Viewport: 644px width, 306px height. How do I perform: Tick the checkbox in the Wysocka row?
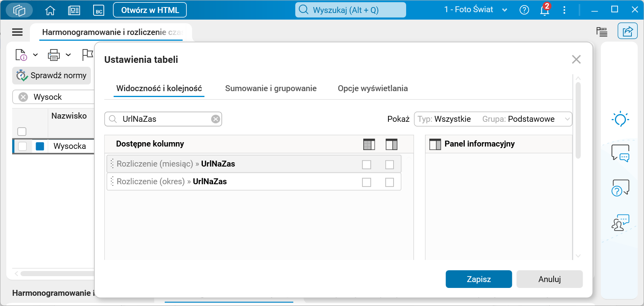(22, 146)
